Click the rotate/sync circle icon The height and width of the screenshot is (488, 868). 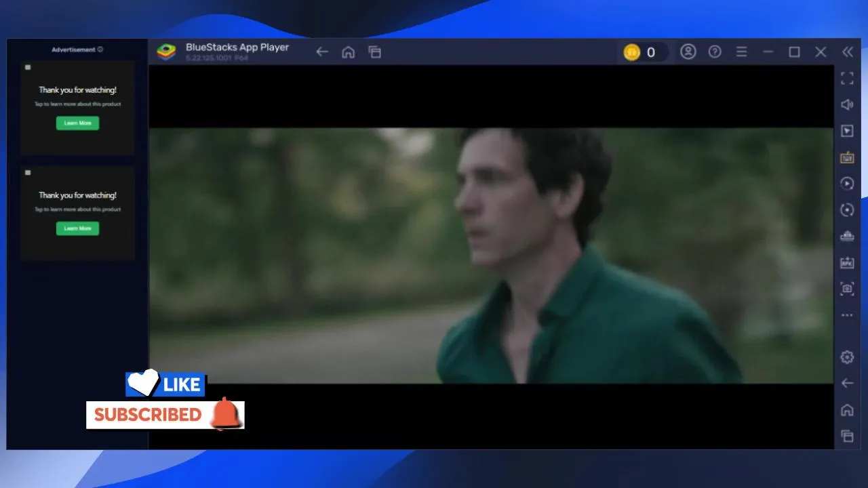point(847,210)
